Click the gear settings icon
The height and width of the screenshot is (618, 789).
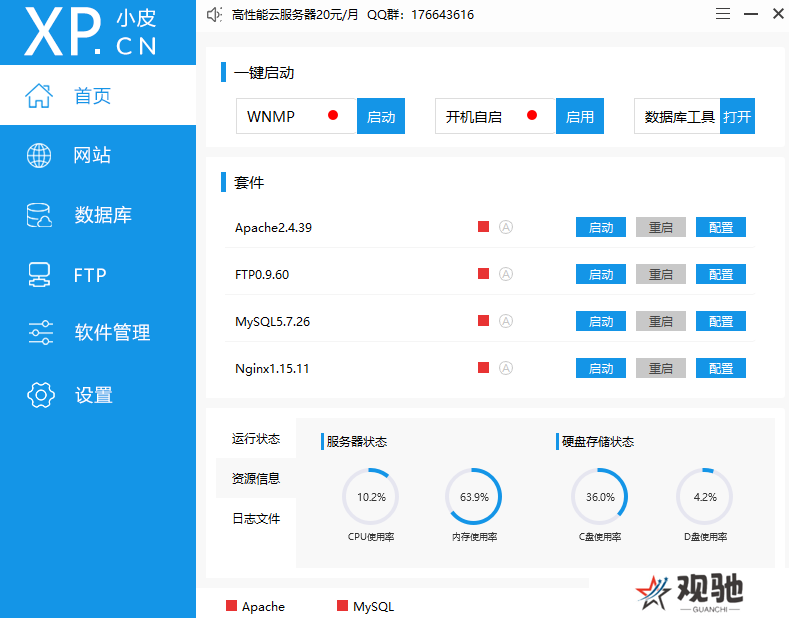40,395
